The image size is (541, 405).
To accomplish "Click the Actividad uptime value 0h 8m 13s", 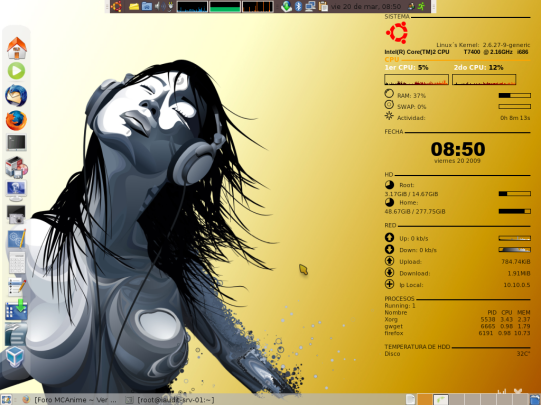I will (x=515, y=118).
